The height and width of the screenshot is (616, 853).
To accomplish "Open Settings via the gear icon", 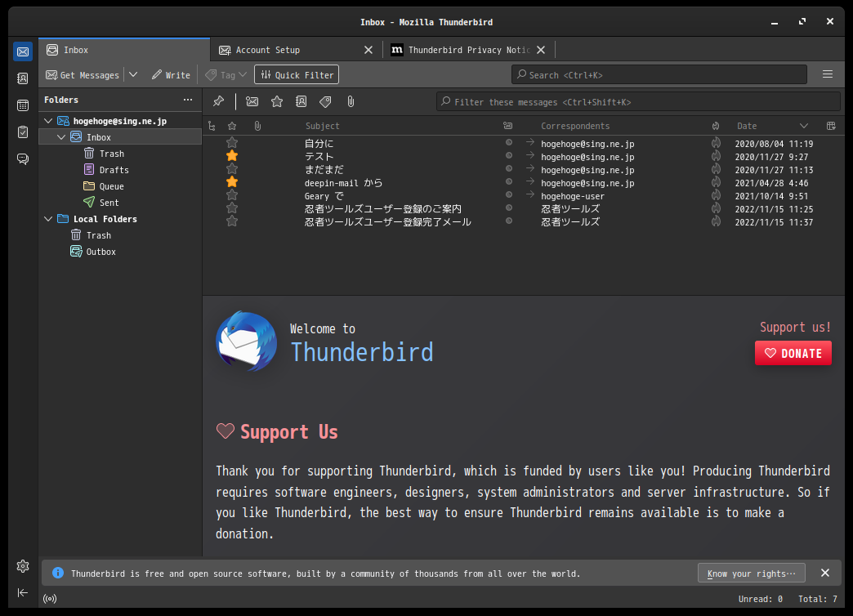I will coord(23,566).
